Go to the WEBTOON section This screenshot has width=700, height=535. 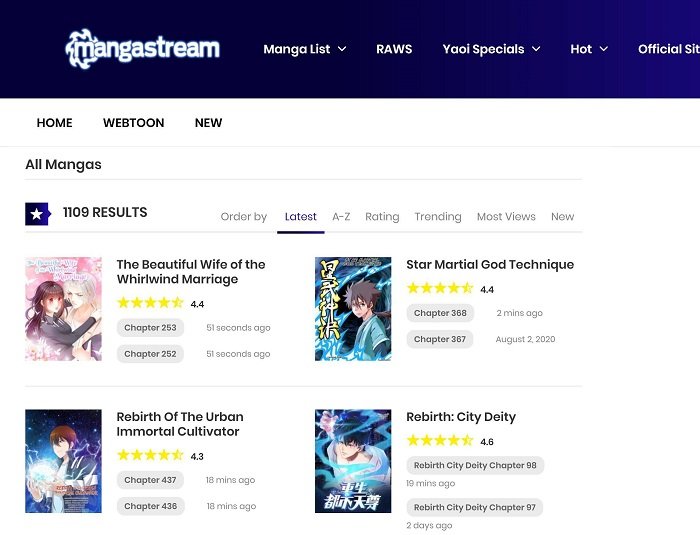(x=133, y=123)
